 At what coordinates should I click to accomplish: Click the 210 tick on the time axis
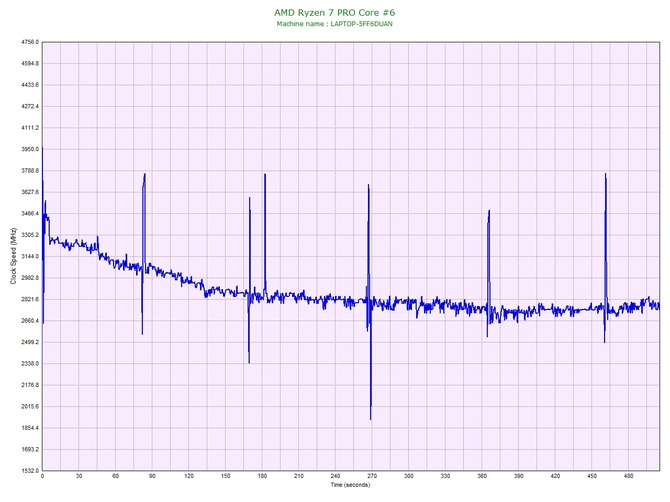click(x=299, y=476)
